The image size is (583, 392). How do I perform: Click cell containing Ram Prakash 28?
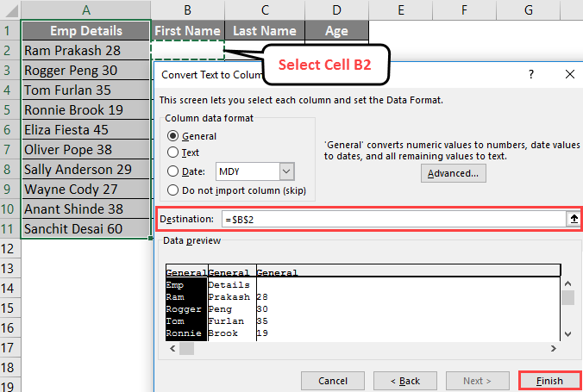pyautogui.click(x=86, y=50)
